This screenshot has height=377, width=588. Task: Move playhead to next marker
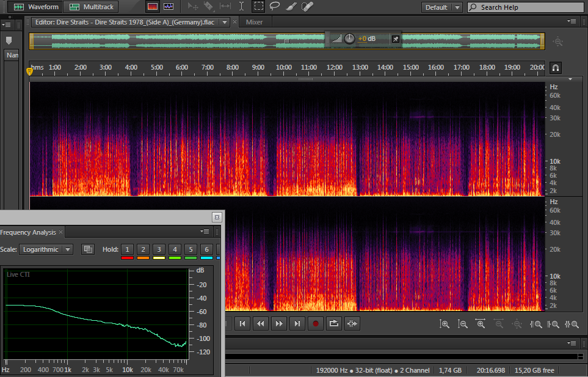coord(297,323)
